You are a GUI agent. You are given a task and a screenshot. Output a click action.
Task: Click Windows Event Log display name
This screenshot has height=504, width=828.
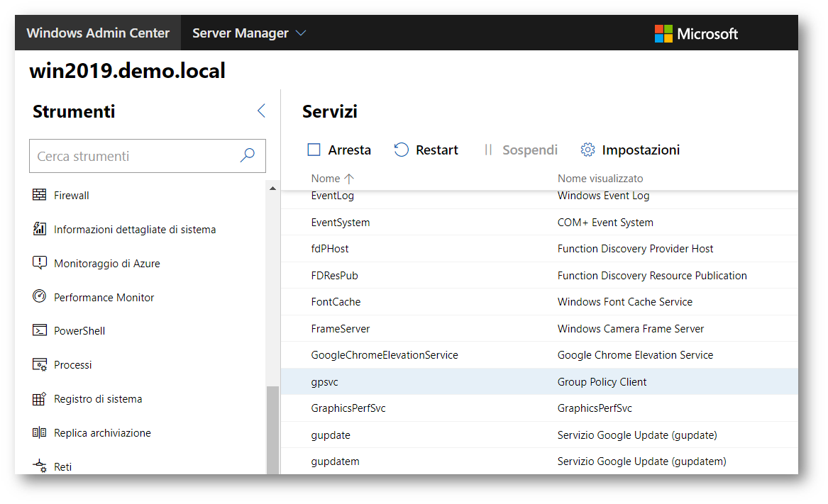click(x=603, y=196)
